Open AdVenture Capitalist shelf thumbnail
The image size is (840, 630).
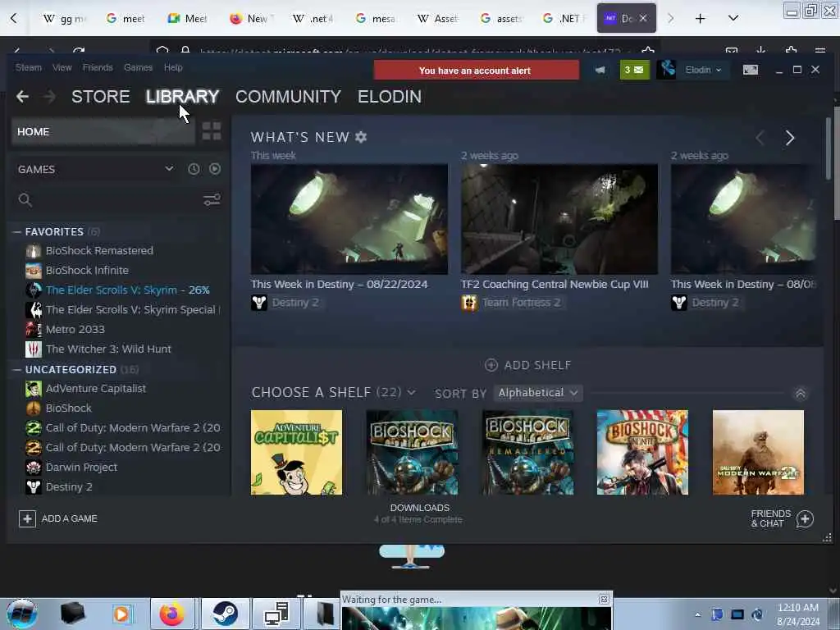[296, 452]
